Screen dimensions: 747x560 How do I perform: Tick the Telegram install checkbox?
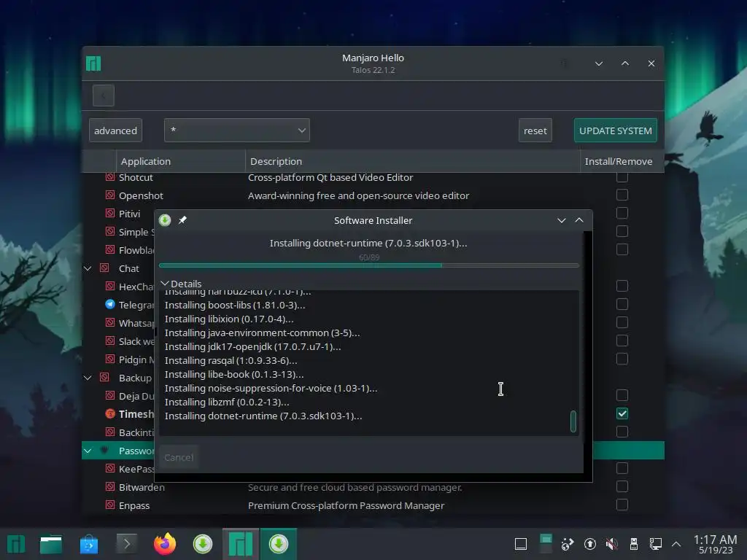coord(622,304)
